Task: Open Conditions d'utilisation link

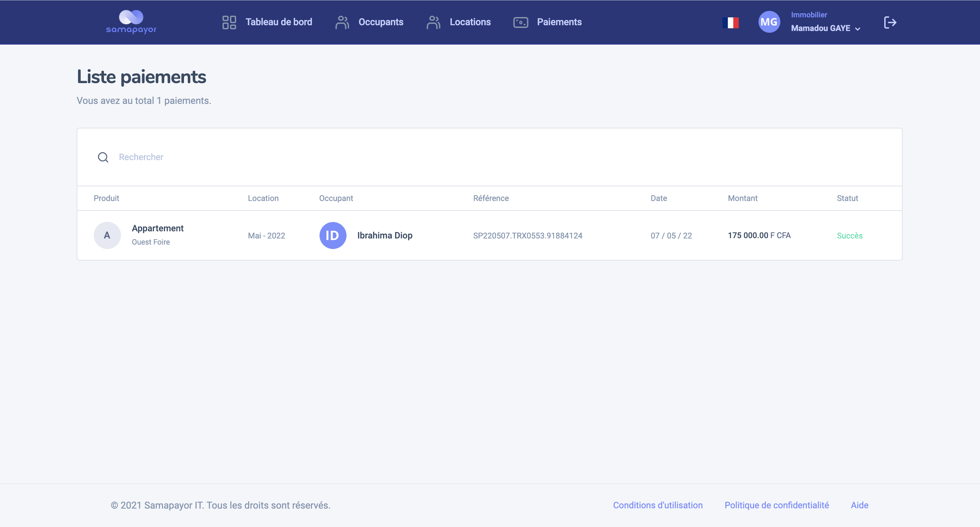Action: click(x=657, y=505)
